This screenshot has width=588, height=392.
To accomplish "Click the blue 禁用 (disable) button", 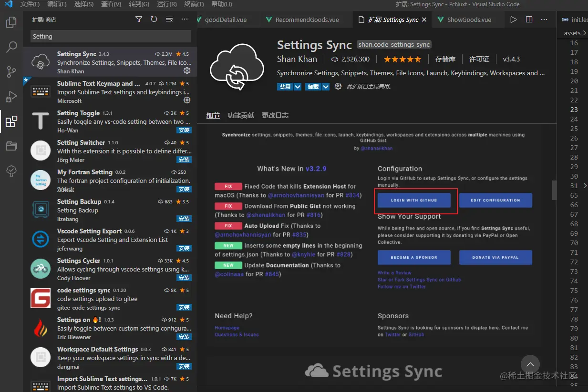I will coord(285,87).
